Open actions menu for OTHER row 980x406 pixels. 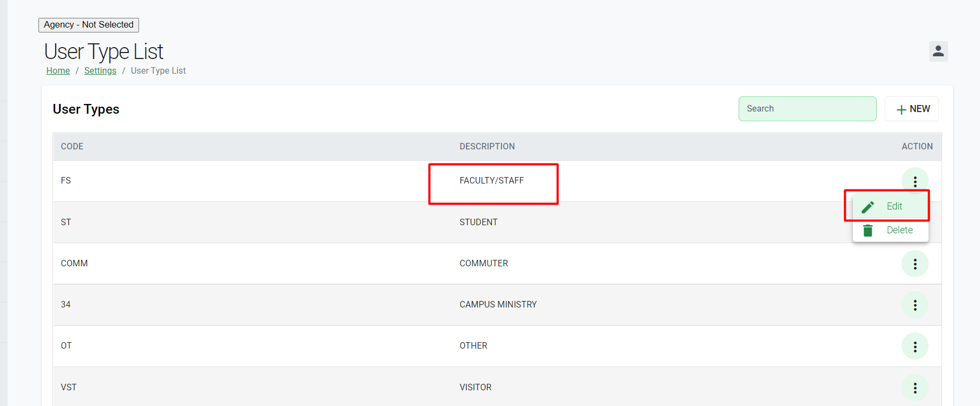click(x=915, y=346)
